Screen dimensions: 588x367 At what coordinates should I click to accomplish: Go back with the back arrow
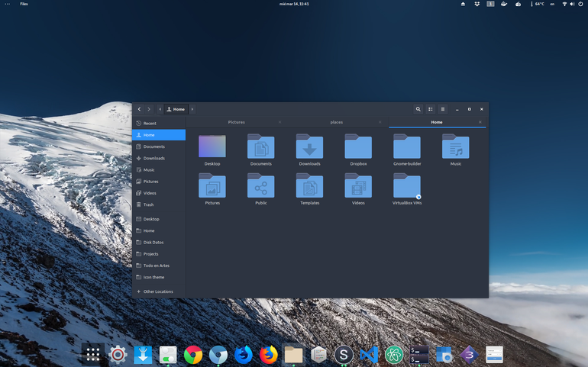pos(139,109)
